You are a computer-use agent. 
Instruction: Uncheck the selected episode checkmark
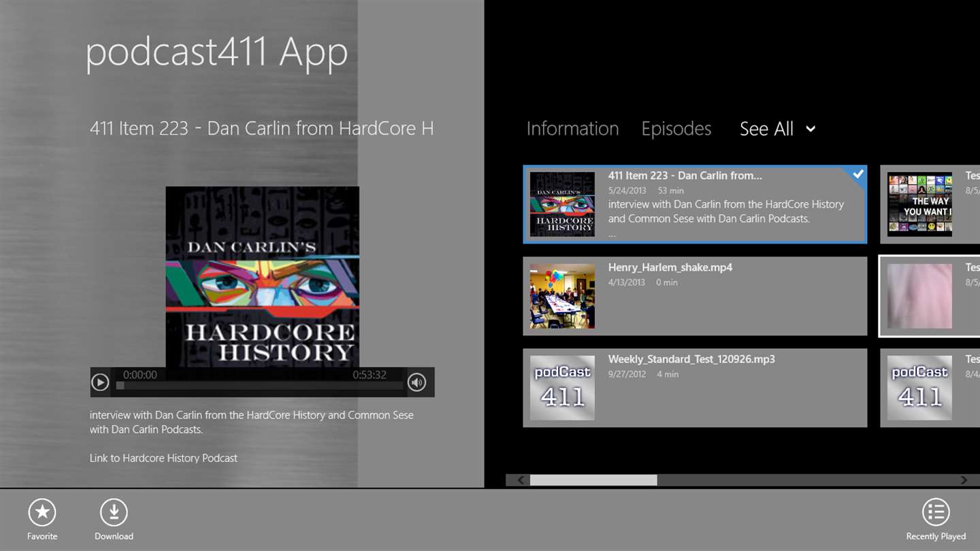click(x=857, y=174)
